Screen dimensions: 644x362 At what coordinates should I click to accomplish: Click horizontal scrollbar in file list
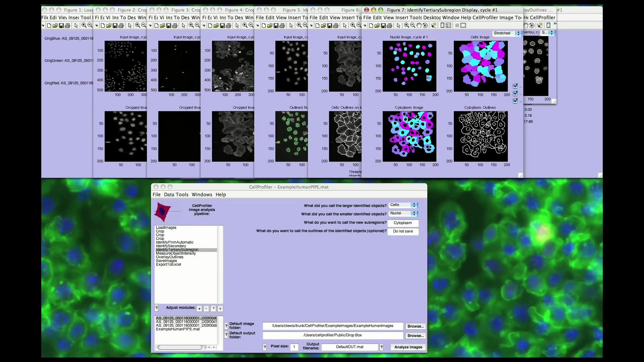186,348
